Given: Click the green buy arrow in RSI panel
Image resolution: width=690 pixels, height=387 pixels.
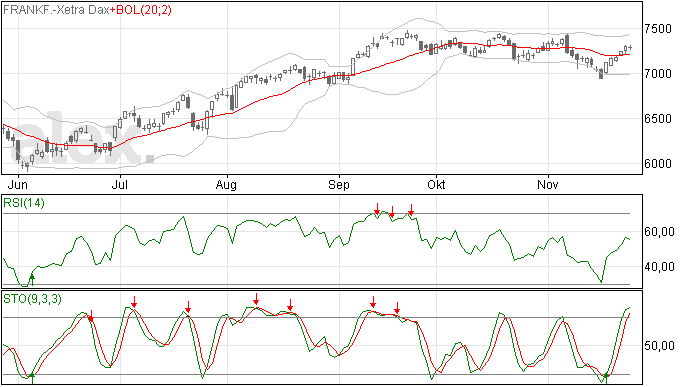Looking at the screenshot, I should pos(32,279).
